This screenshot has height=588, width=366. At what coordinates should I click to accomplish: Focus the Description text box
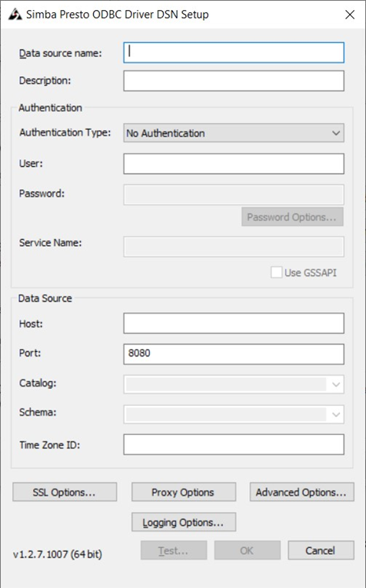click(x=234, y=81)
